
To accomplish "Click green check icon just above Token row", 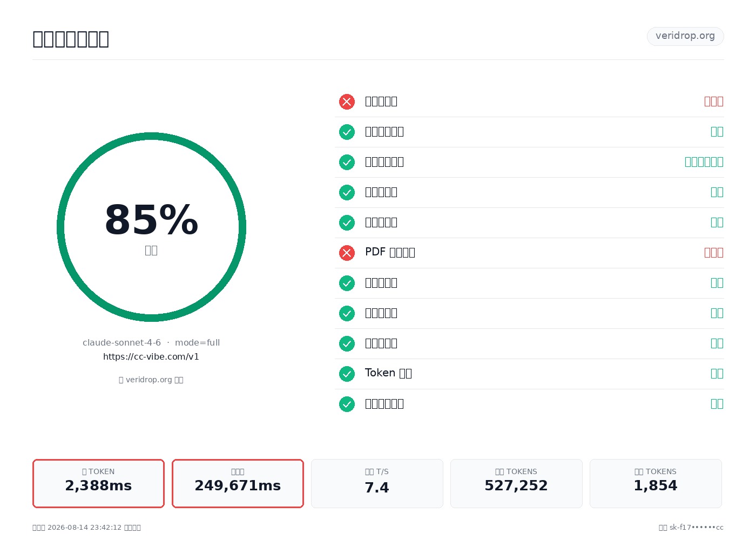I will [347, 343].
